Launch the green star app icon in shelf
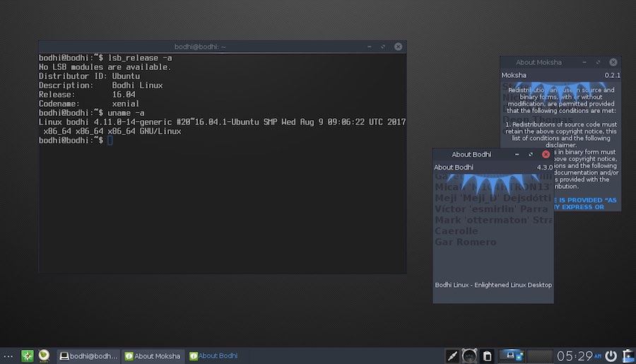The image size is (636, 364). point(27,356)
